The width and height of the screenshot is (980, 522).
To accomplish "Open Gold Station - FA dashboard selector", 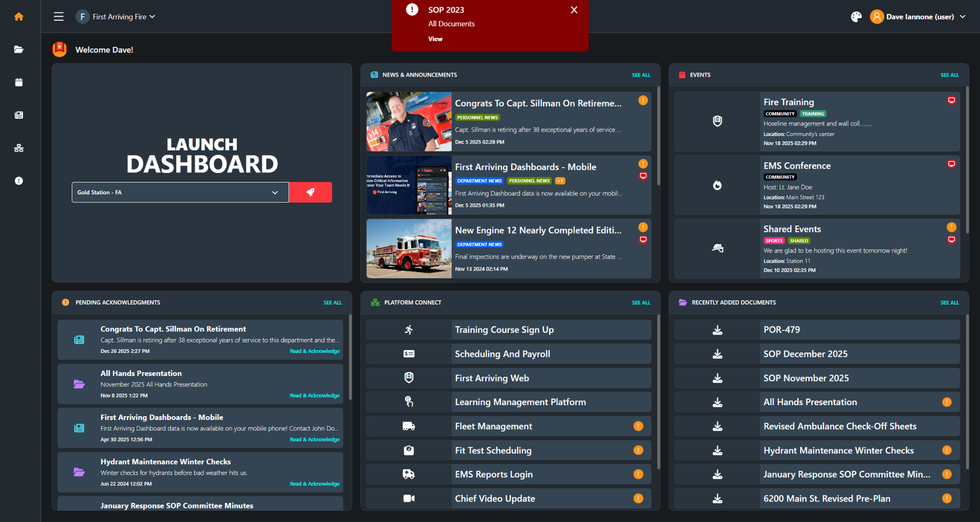I will click(x=180, y=192).
